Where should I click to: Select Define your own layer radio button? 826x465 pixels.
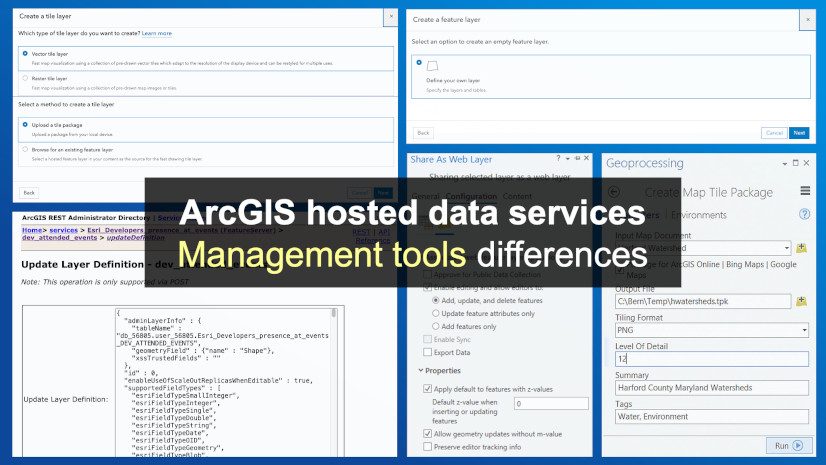(419, 63)
